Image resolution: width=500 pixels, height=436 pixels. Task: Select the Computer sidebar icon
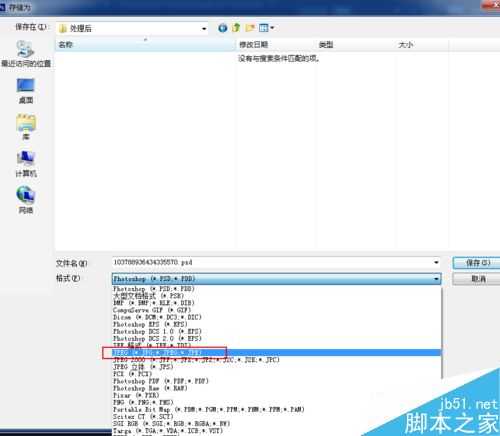(x=26, y=164)
